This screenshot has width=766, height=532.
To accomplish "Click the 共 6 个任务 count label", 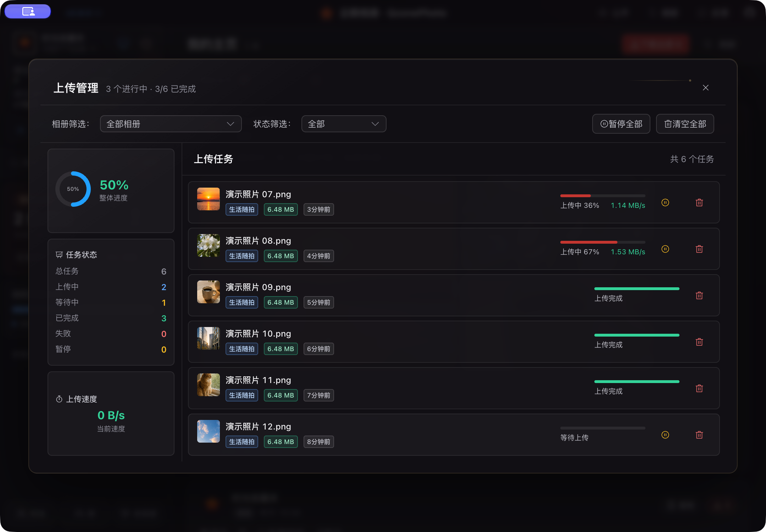I will tap(692, 159).
